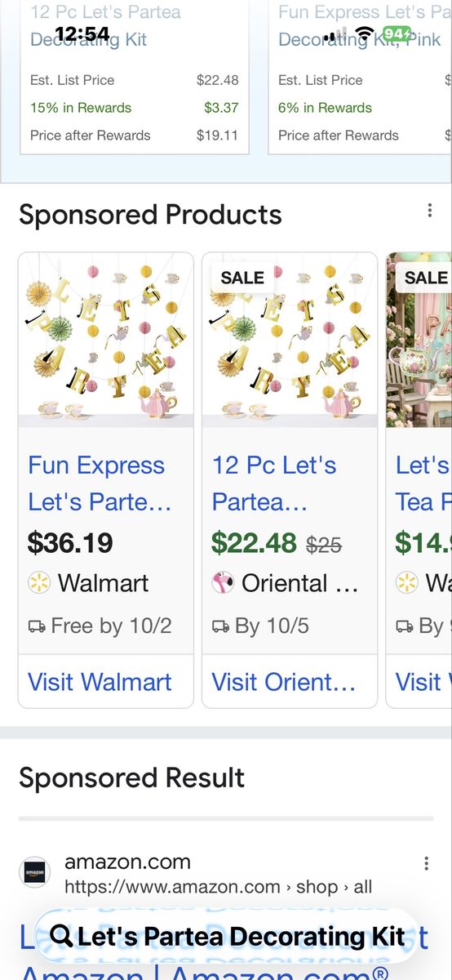The width and height of the screenshot is (452, 980).
Task: Tap the Walmart spark logo icon
Action: [38, 583]
